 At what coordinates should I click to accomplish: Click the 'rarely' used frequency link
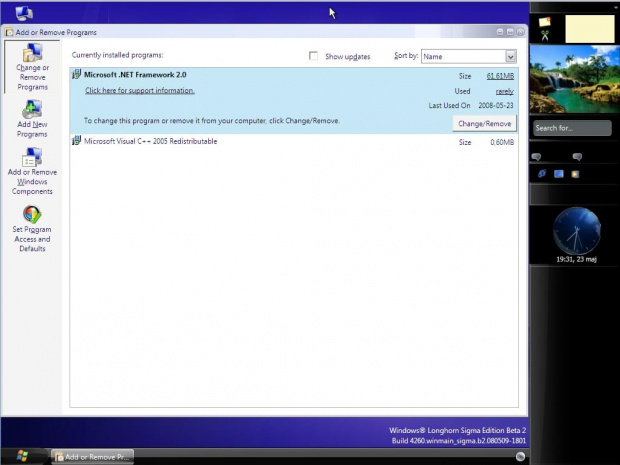pyautogui.click(x=505, y=91)
